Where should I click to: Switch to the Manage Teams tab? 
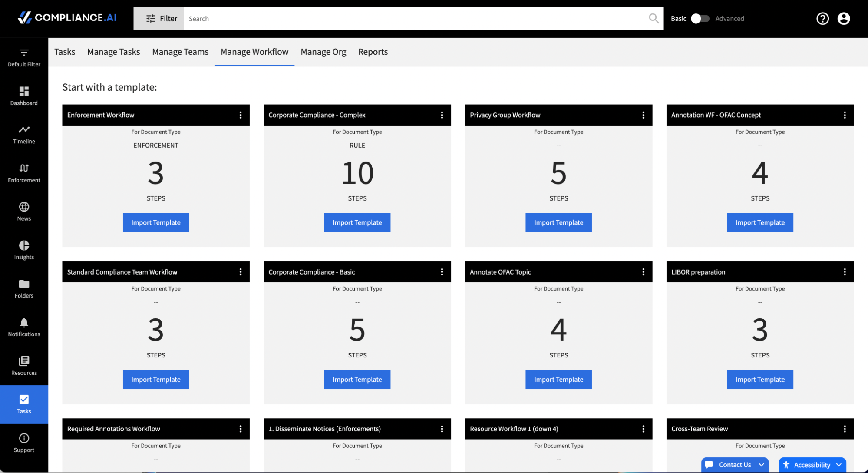point(180,52)
